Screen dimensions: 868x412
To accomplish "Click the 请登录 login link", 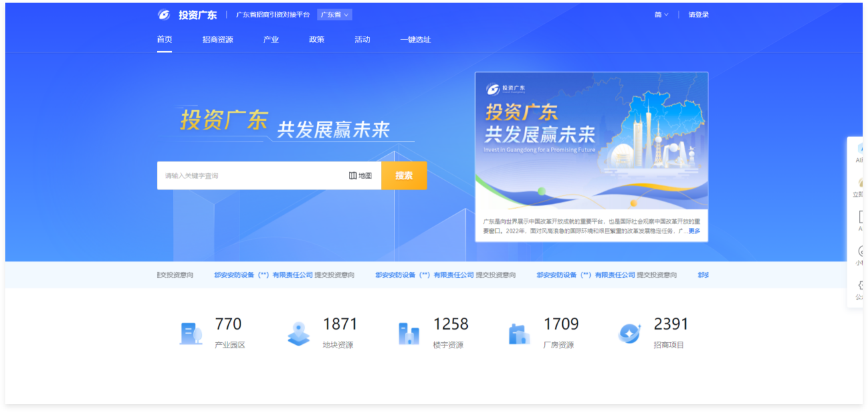I will click(x=699, y=15).
